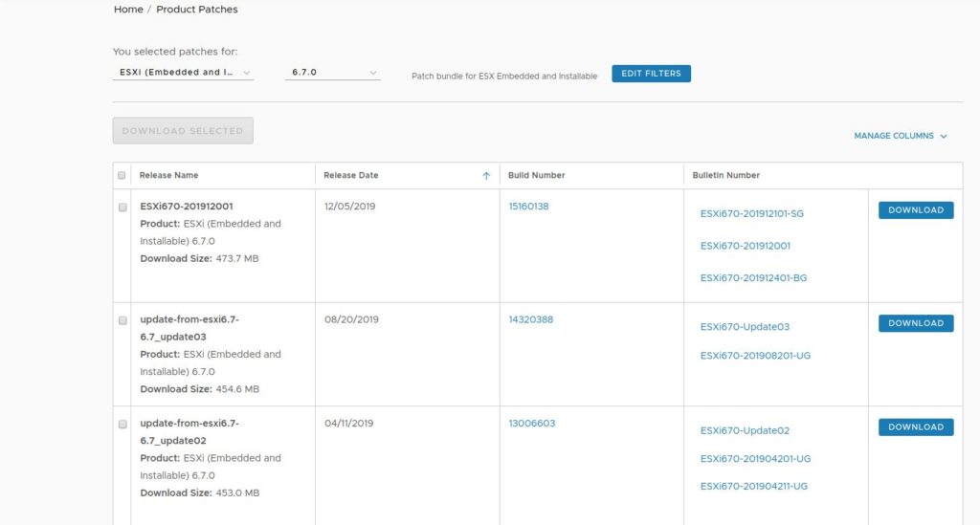Open bulletin ESXi670-201912401-BG
This screenshot has height=525, width=980.
tap(753, 277)
